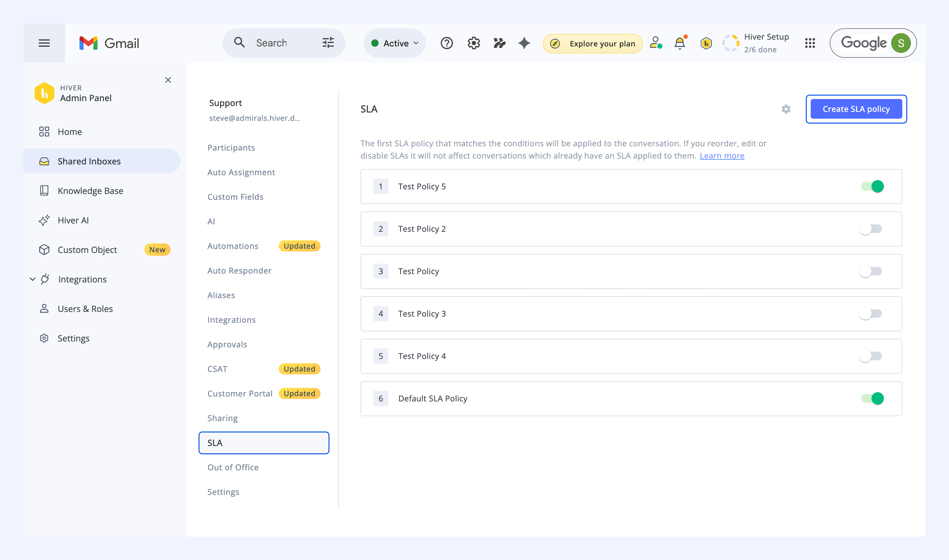Click the sidebar Settings gear icon
The image size is (949, 560).
[x=44, y=338]
